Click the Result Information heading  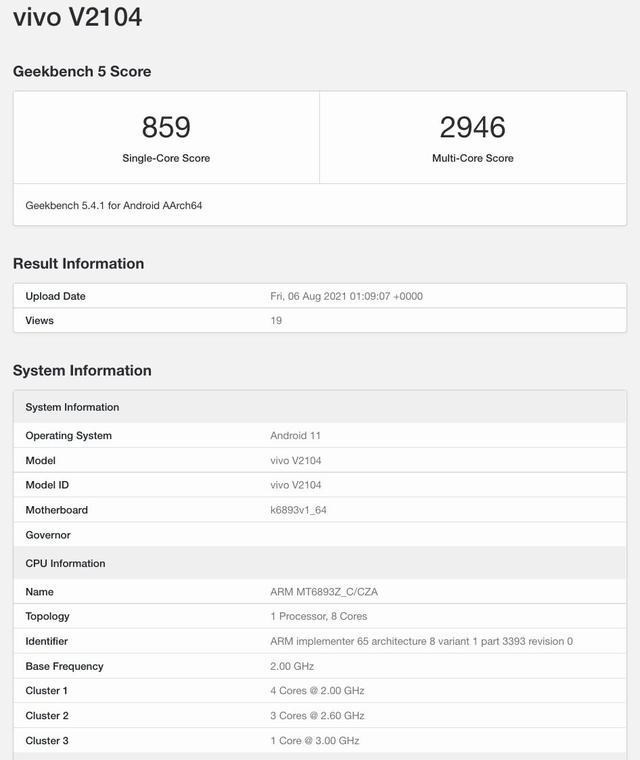79,263
